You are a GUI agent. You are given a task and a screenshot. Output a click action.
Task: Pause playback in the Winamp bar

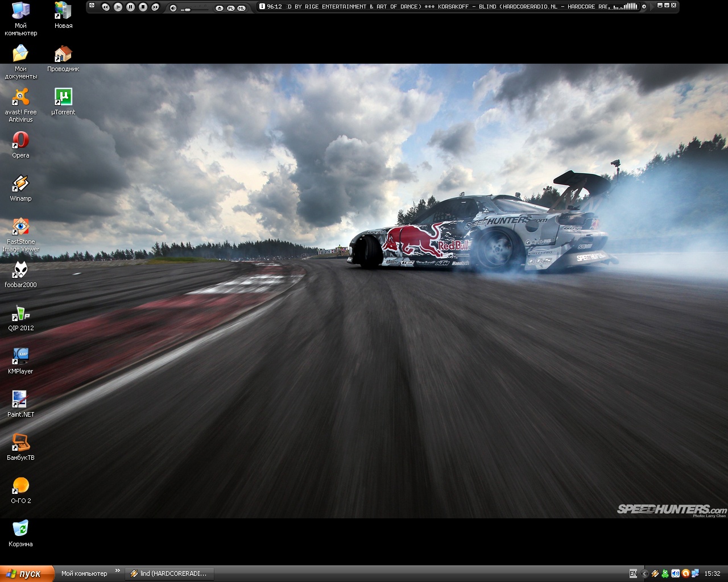pos(130,7)
